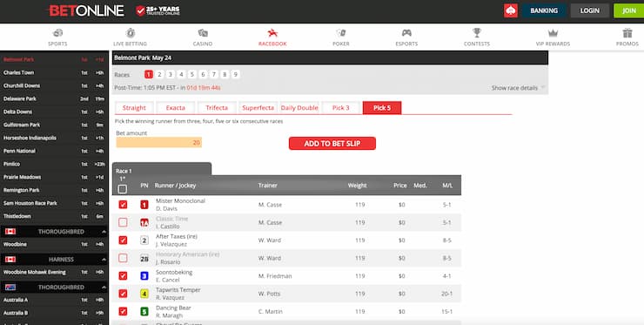Click post number 1A badge for Classic Time
644x325 pixels.
(144, 222)
